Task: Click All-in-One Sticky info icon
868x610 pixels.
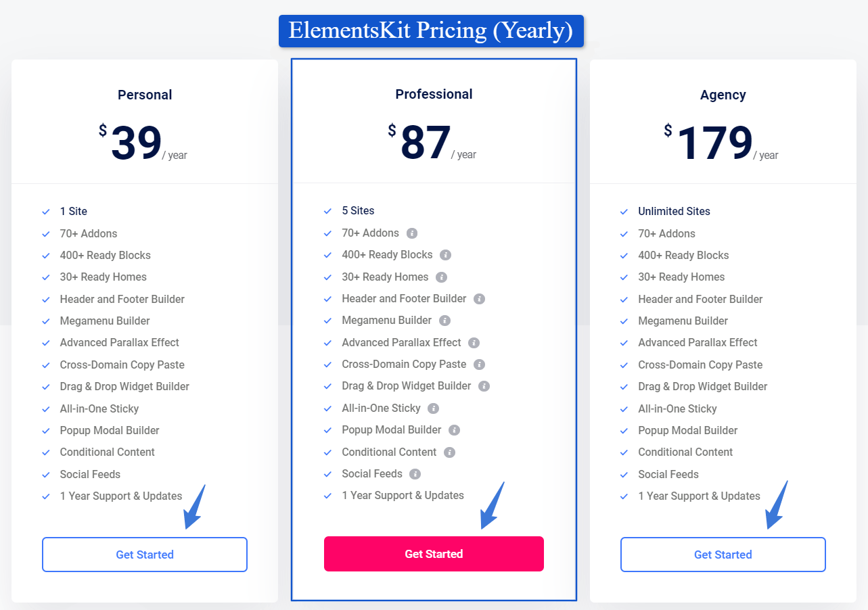Action: (x=434, y=408)
